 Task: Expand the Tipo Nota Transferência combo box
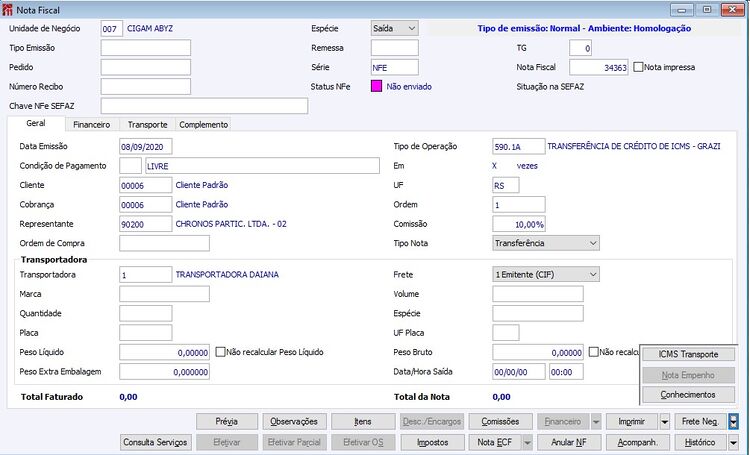[546, 243]
